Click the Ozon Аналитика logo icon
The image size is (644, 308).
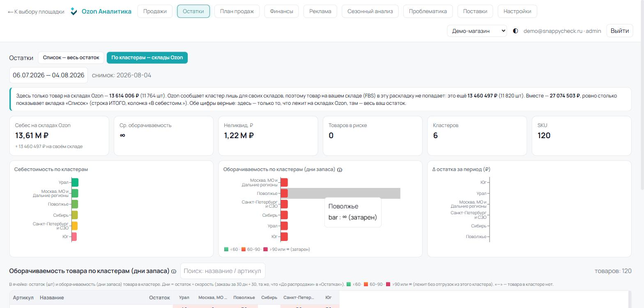74,12
